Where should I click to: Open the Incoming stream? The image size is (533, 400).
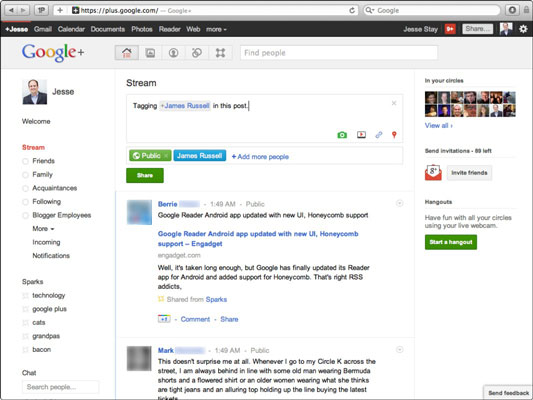[46, 242]
